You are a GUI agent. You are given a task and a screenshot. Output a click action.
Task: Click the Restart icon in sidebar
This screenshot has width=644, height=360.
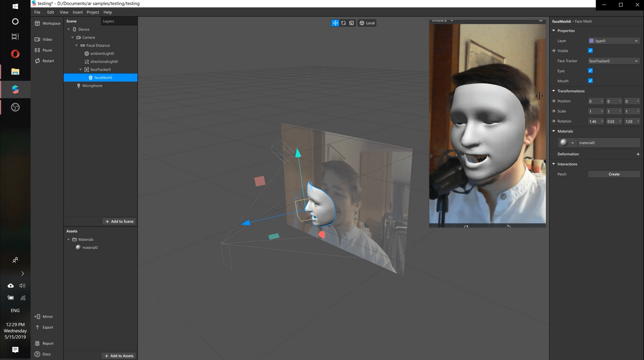point(37,61)
